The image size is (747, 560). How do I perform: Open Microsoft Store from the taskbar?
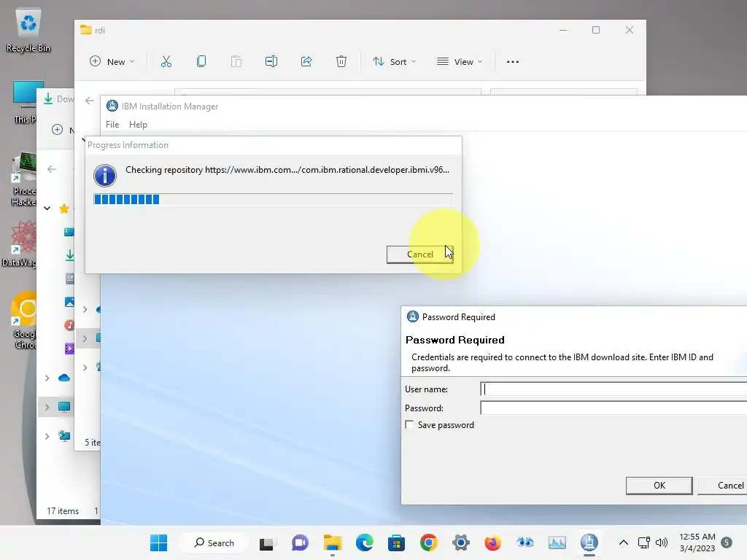click(x=396, y=542)
